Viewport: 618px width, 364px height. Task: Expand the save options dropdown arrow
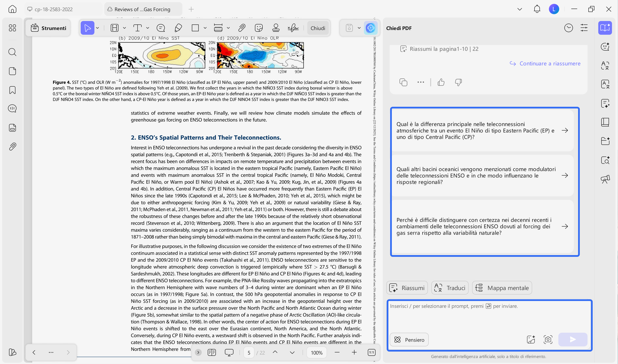pyautogui.click(x=359, y=28)
